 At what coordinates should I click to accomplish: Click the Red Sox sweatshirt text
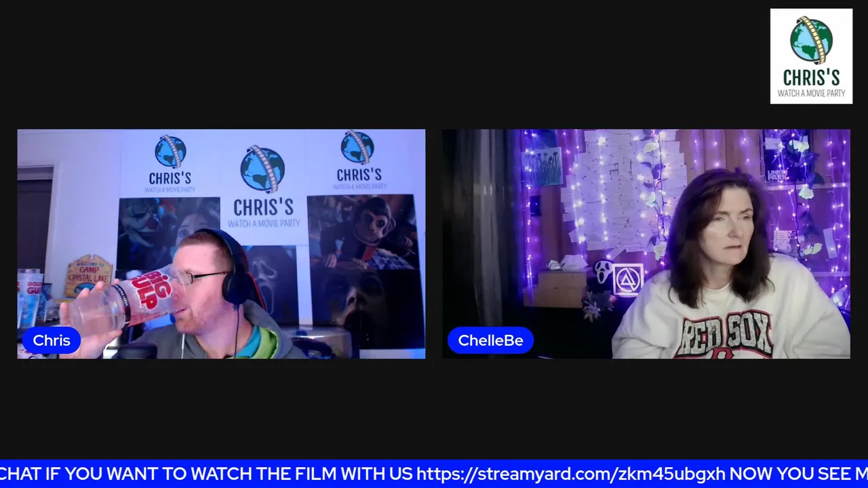[x=727, y=334]
